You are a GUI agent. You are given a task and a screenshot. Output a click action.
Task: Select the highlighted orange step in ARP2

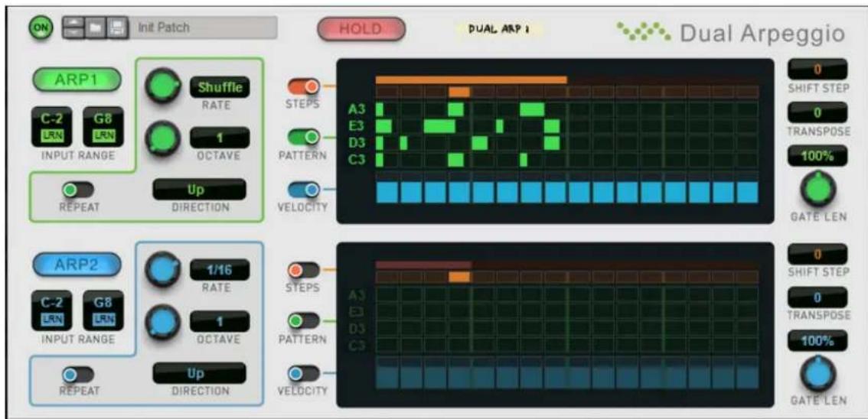click(459, 277)
